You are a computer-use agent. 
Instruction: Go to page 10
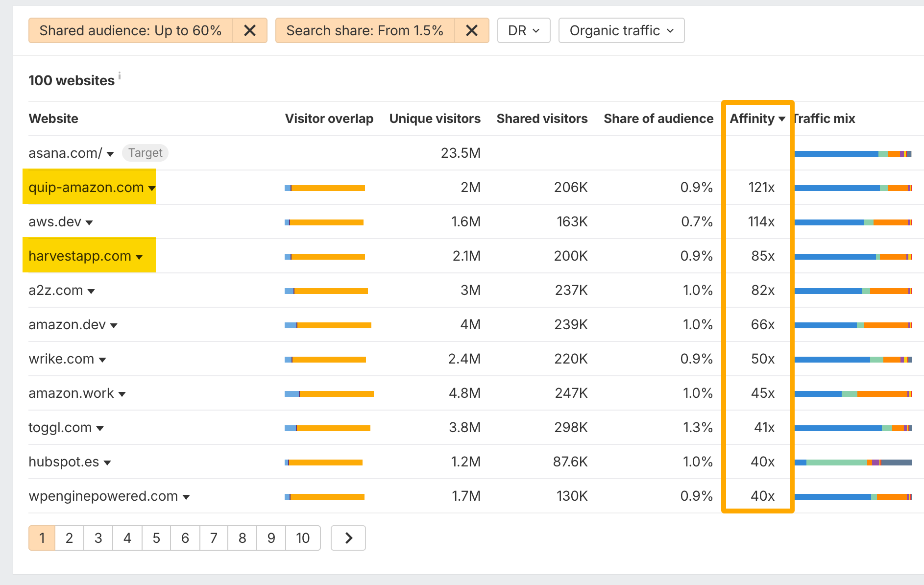[x=303, y=538]
